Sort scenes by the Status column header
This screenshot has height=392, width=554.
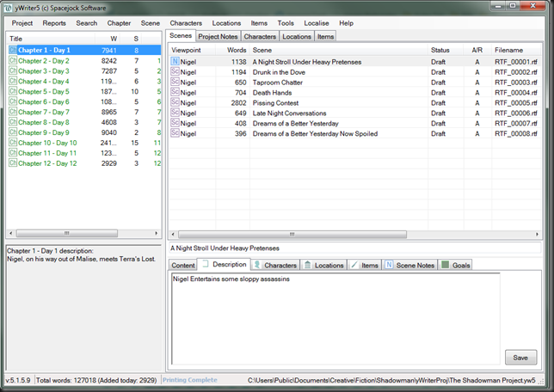[x=446, y=50]
